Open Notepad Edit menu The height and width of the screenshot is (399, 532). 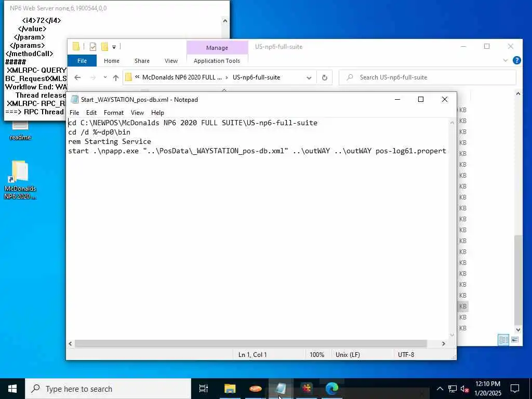(x=91, y=113)
